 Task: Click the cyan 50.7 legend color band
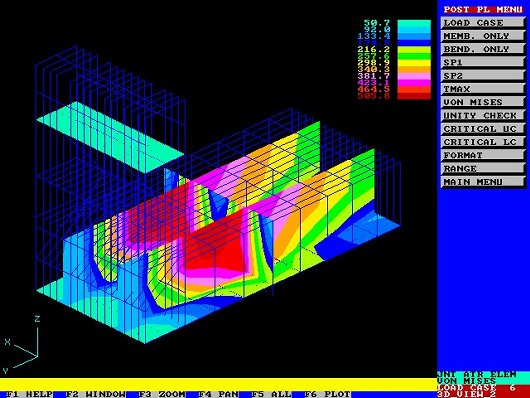(414, 23)
